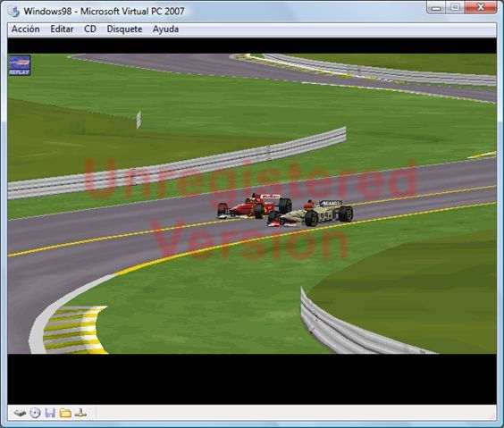Open the Ayuda menu
Image resolution: width=504 pixels, height=428 pixels.
pyautogui.click(x=165, y=29)
